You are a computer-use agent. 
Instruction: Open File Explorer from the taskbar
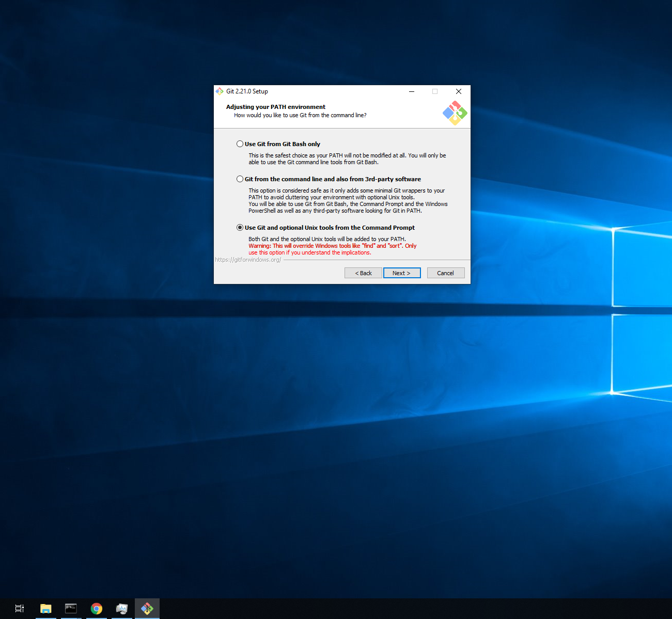(x=46, y=609)
